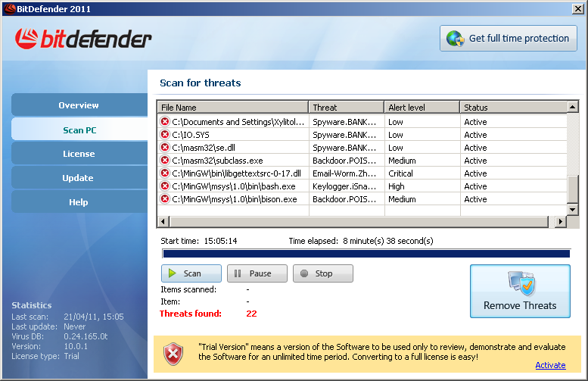This screenshot has height=381, width=588.
Task: Click the threat icon next to bison.exe
Action: point(165,199)
